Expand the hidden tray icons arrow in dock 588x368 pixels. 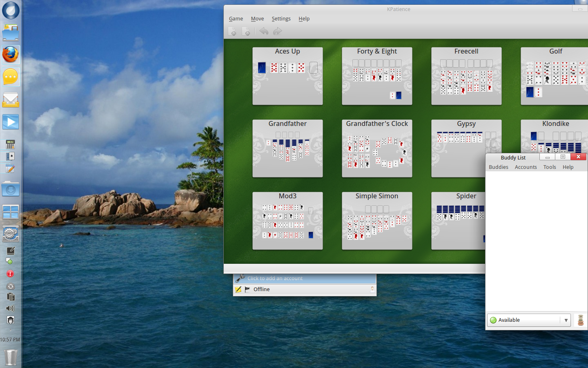[x=11, y=330]
